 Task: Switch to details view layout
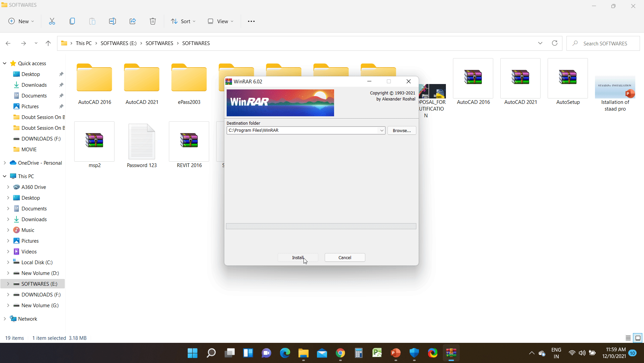click(628, 338)
